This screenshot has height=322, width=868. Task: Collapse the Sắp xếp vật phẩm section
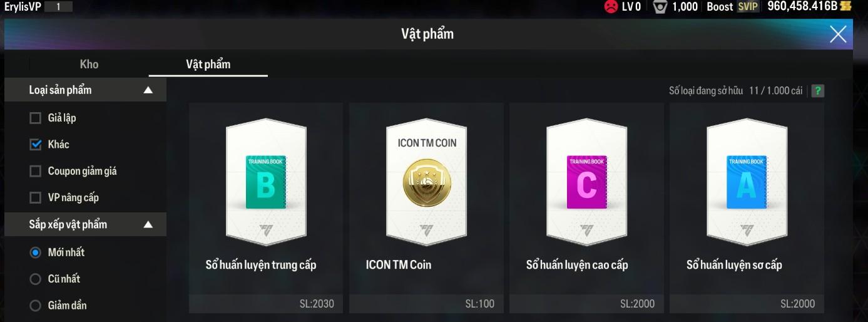[x=148, y=224]
